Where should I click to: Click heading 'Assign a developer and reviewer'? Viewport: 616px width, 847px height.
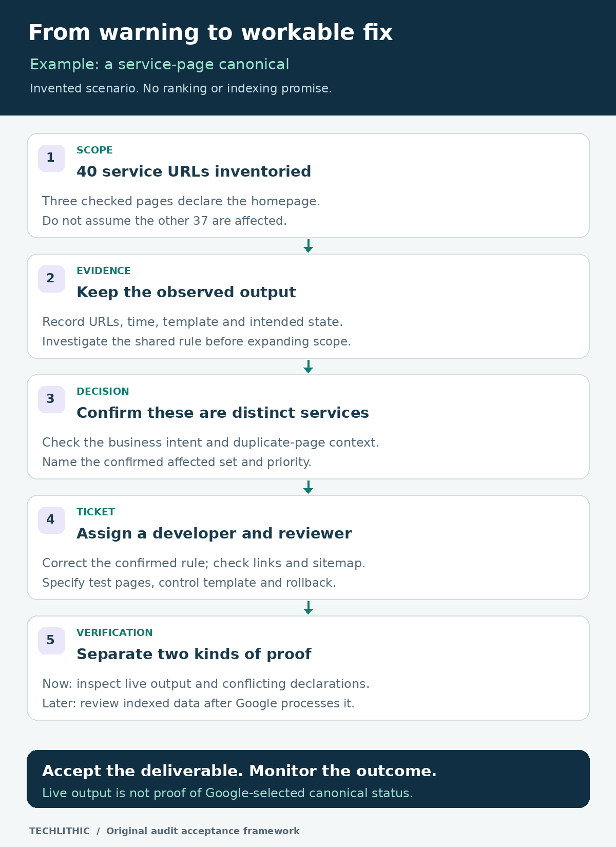point(214,533)
